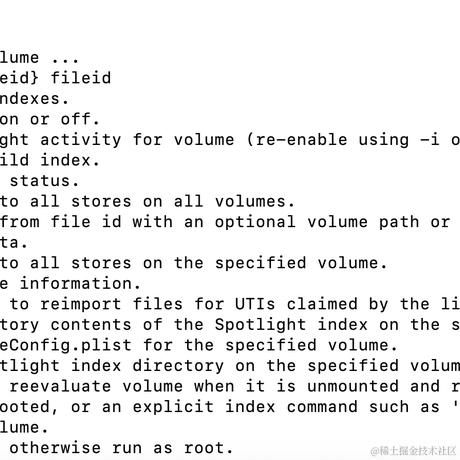This screenshot has width=460, height=460.
Task: Click the "on or off." text line
Action: tap(50, 119)
